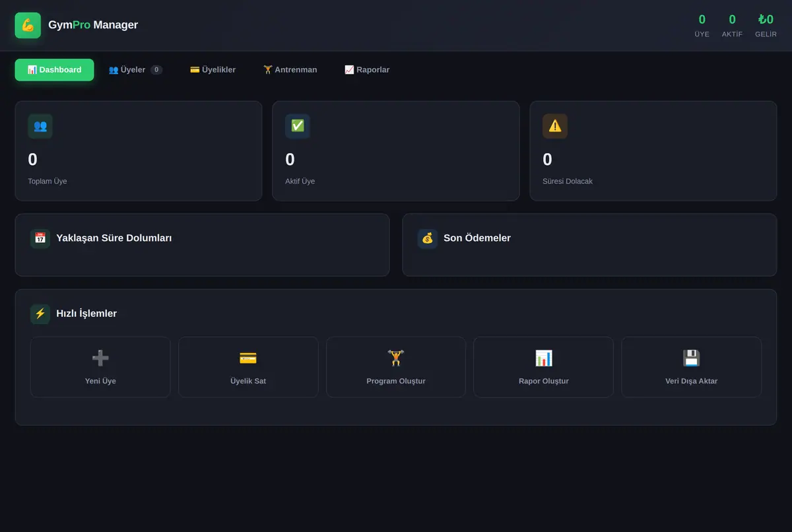Image resolution: width=792 pixels, height=532 pixels.
Task: Click the GELİR total in the header
Action: (x=766, y=25)
